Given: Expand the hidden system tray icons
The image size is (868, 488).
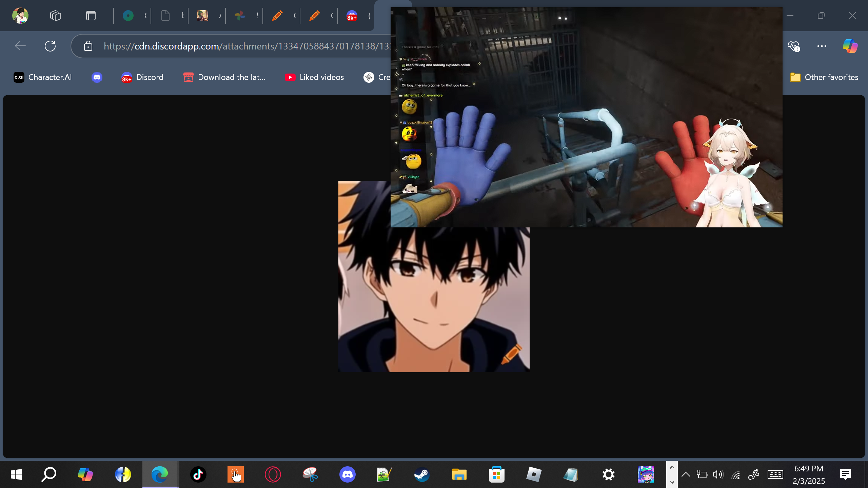Looking at the screenshot, I should pos(686,474).
